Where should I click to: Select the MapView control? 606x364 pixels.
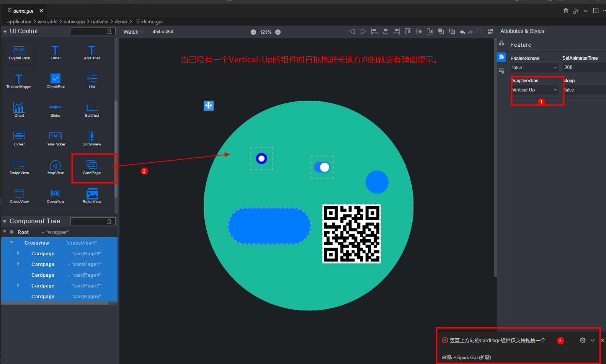click(x=56, y=165)
